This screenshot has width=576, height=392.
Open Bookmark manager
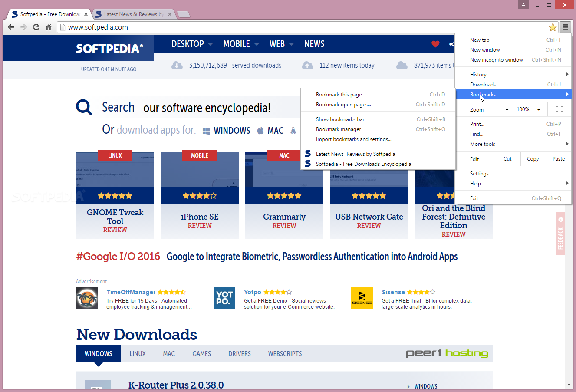378,129
